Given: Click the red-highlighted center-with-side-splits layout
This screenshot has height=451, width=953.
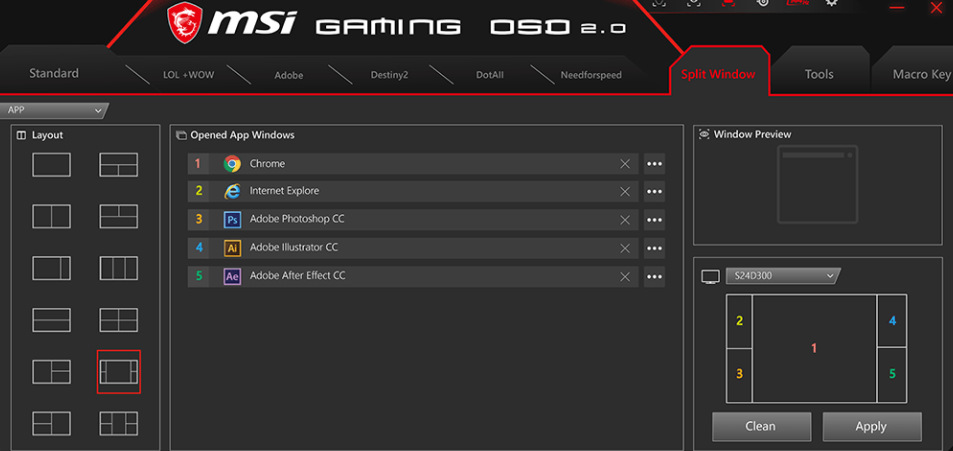Looking at the screenshot, I should [119, 371].
